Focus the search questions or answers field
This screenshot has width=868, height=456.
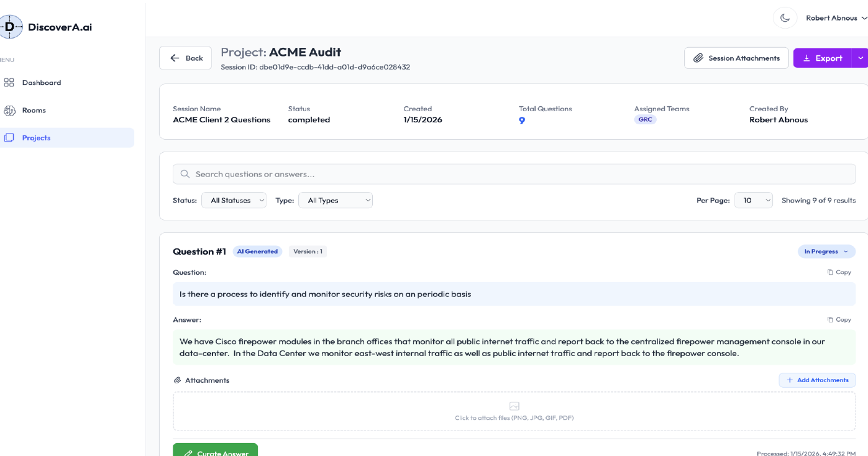(x=514, y=174)
